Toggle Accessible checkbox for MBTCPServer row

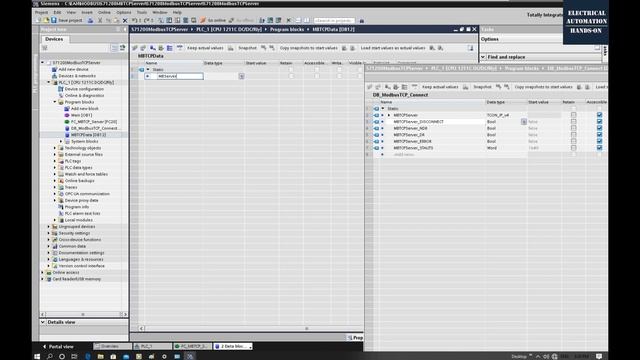[599, 115]
